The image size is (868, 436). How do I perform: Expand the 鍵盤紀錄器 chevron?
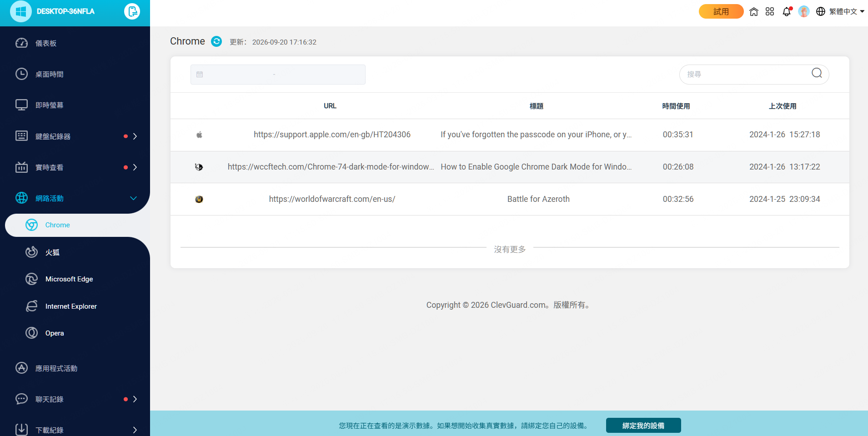pyautogui.click(x=135, y=136)
